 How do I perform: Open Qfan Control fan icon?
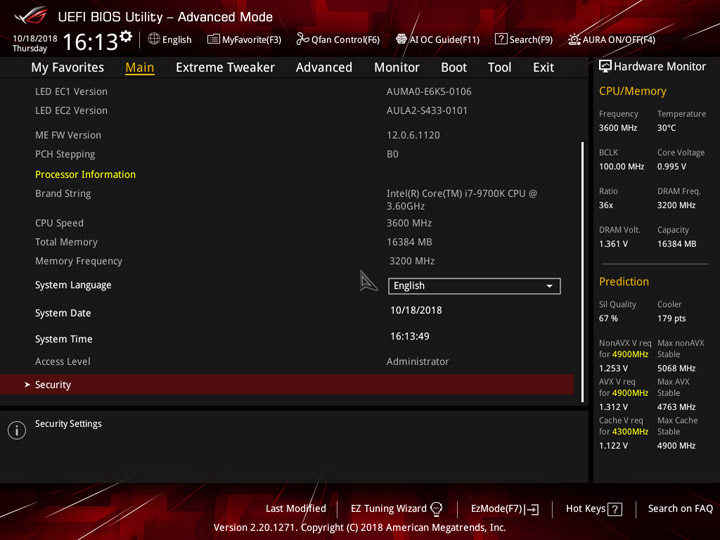tap(302, 39)
